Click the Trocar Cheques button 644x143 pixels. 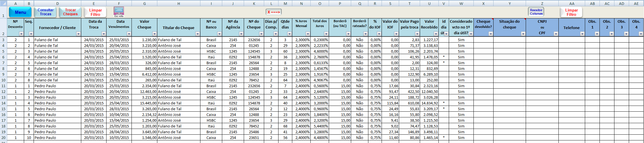point(70,12)
